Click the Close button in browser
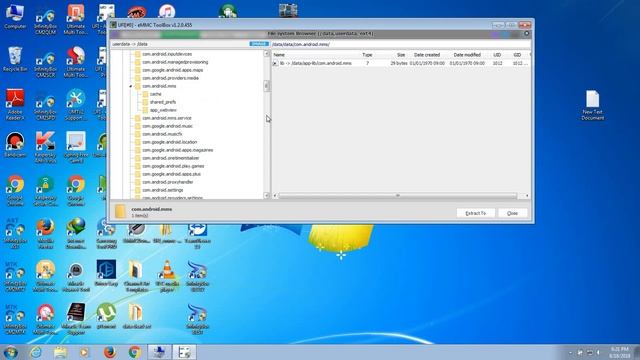The height and width of the screenshot is (360, 640). 512,213
